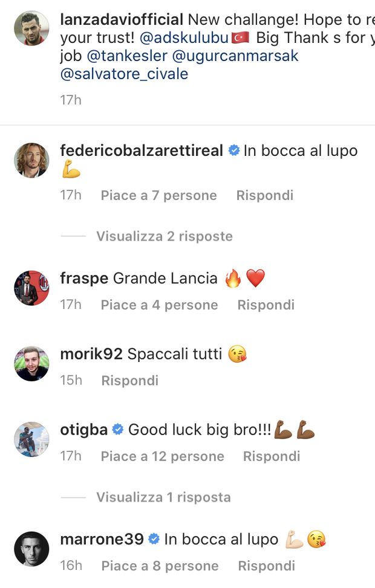This screenshot has width=375, height=588.
Task: Open morik92's profile photo
Action: pos(31,363)
